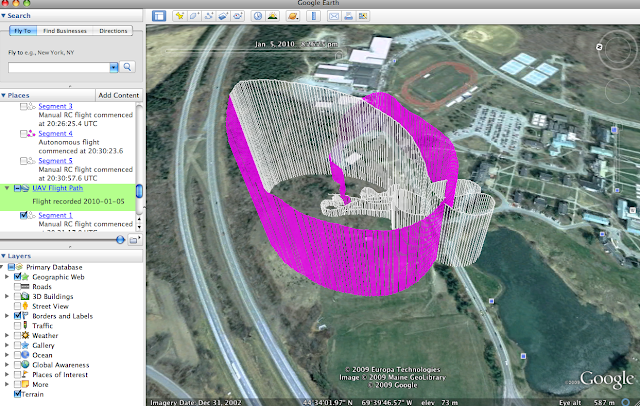
Task: Open the UAV Flight Path link
Action: tap(58, 188)
